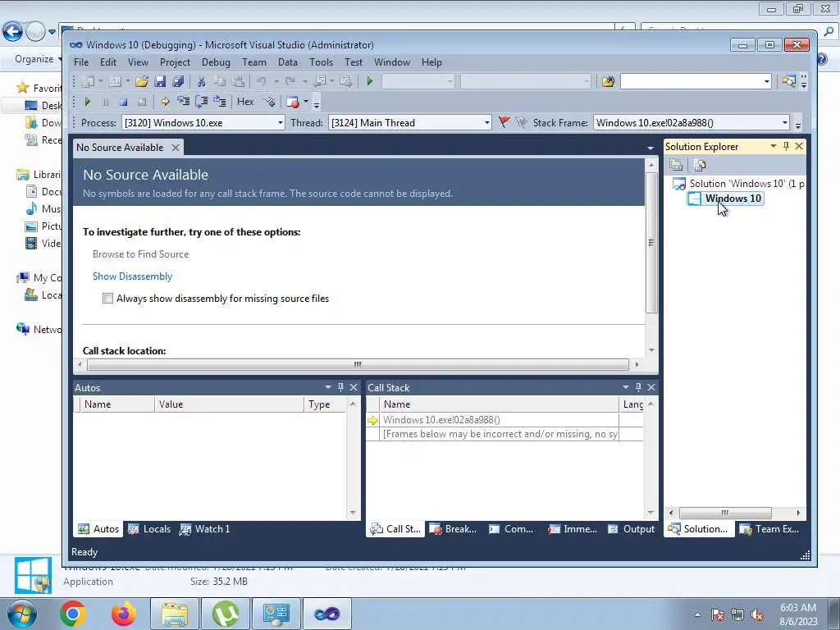Switch to the Locals tab
The width and height of the screenshot is (840, 630).
[150, 529]
